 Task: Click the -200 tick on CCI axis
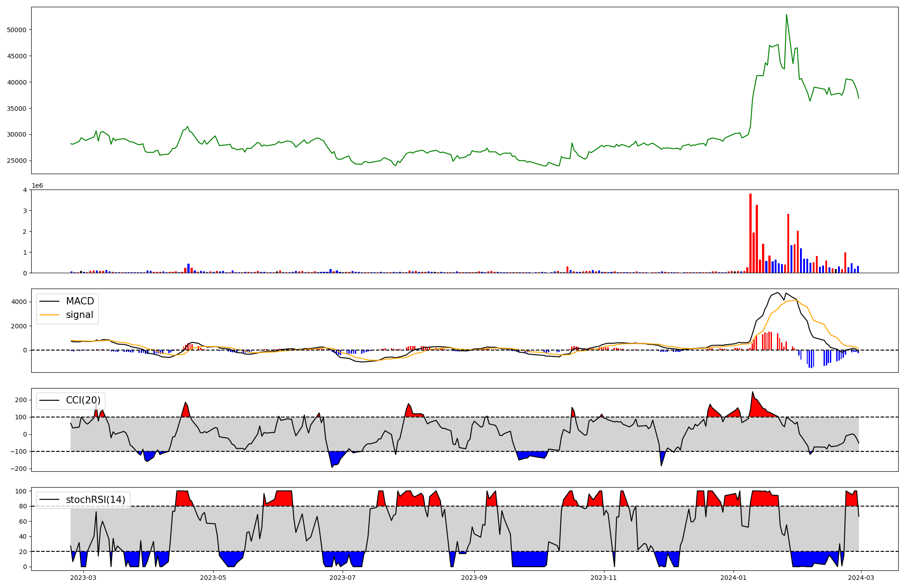(19, 469)
